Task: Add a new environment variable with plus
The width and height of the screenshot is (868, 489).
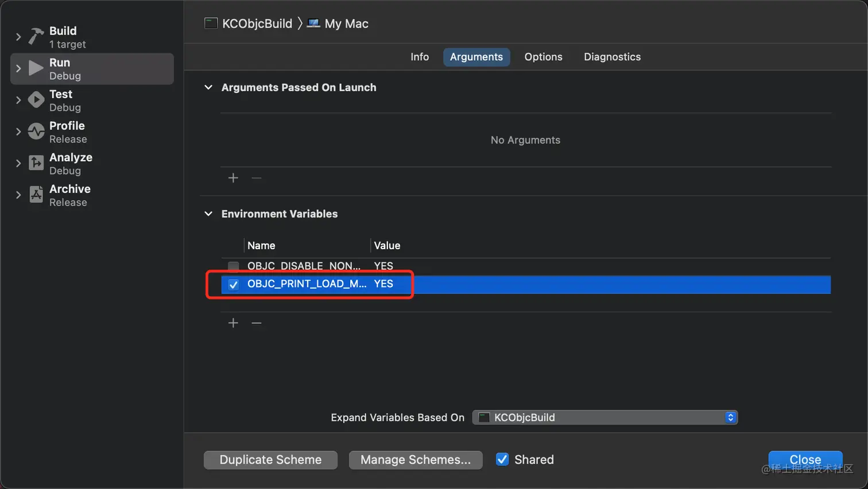Action: click(x=233, y=323)
